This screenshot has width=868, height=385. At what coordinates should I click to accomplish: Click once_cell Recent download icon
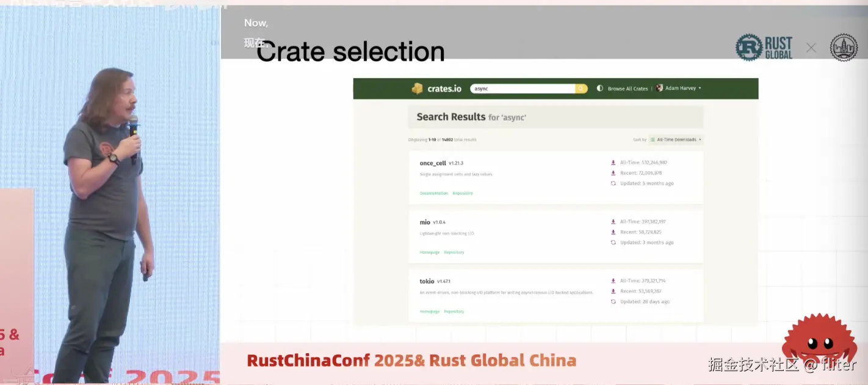click(613, 173)
